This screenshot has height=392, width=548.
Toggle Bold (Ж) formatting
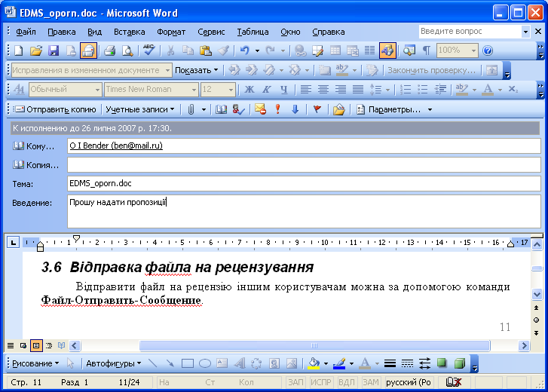coord(250,90)
